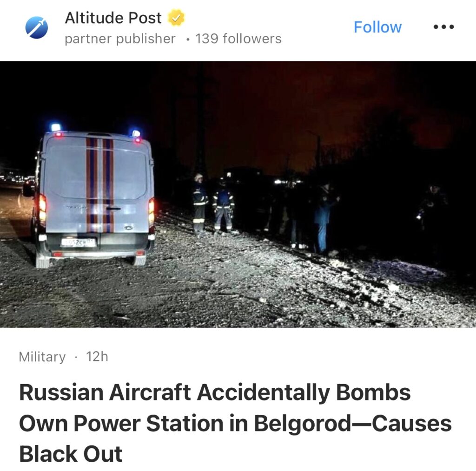This screenshot has width=476, height=471.
Task: Tap the gold verified badge
Action: coord(176,18)
